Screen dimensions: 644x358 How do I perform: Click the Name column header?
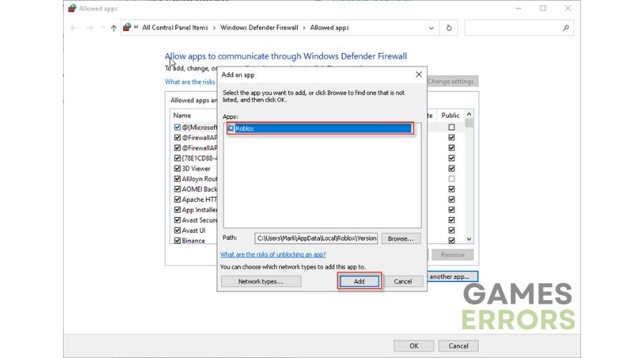182,115
